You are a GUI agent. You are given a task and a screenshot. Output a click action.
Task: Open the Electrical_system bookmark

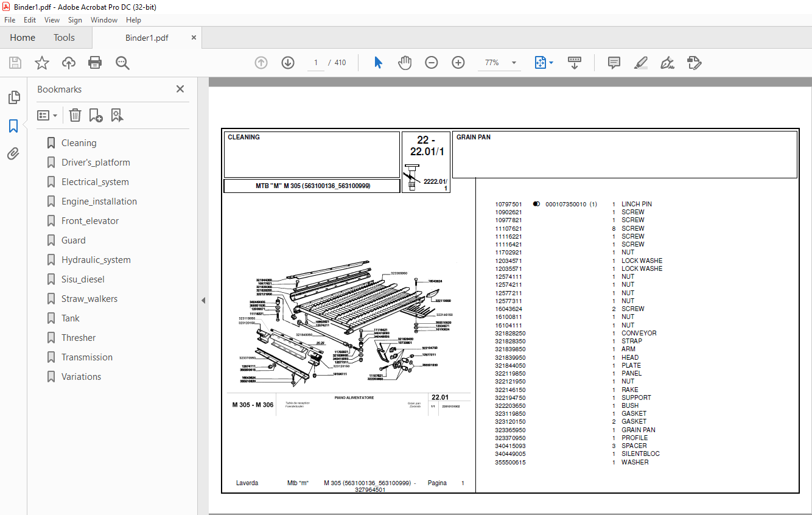pos(95,182)
